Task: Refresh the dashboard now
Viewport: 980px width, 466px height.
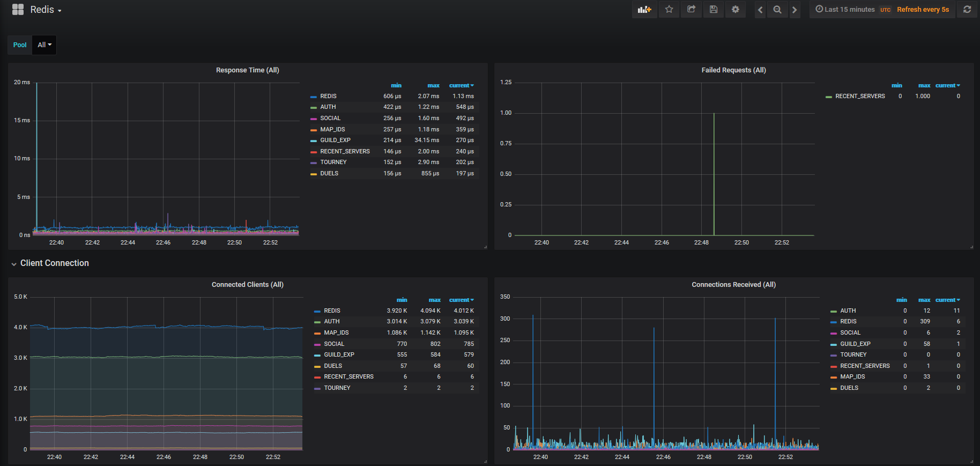Action: tap(967, 10)
